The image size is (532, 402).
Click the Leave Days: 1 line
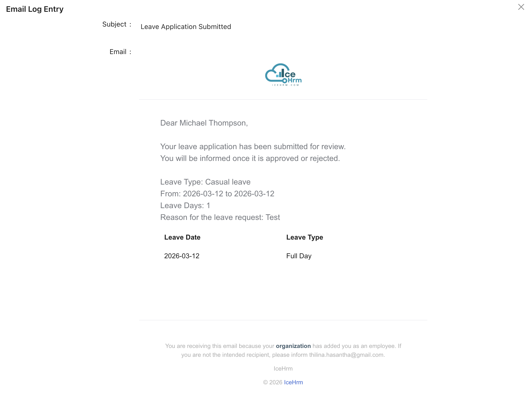click(x=185, y=205)
